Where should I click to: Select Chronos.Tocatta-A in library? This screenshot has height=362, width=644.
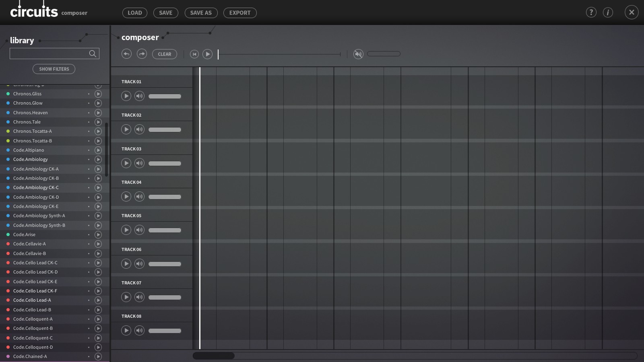tap(33, 131)
